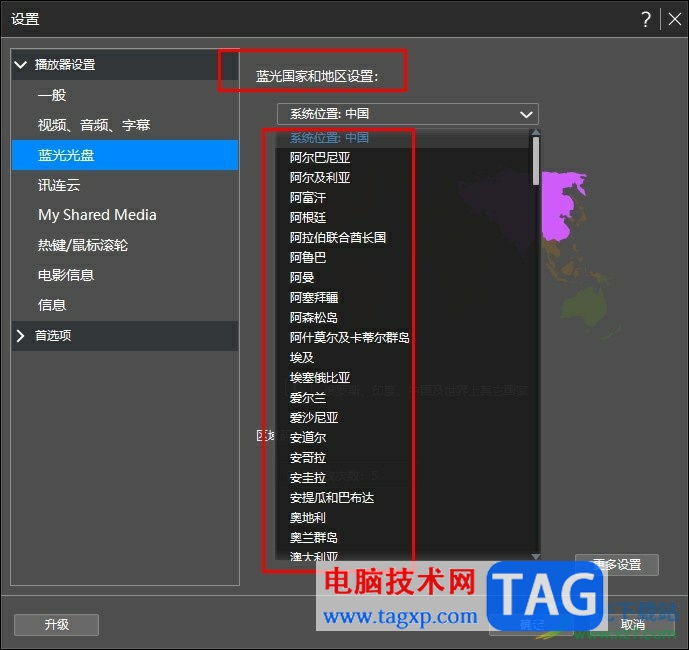The height and width of the screenshot is (650, 689).
Task: Collapse the 播放器设置 section
Action: click(x=21, y=65)
